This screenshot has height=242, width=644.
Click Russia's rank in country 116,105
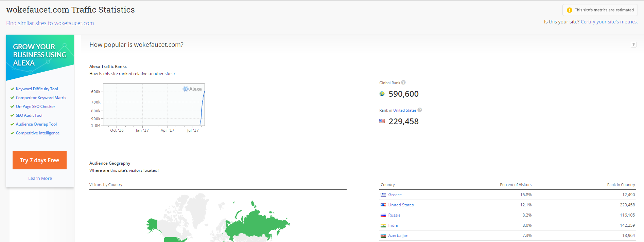pos(627,215)
